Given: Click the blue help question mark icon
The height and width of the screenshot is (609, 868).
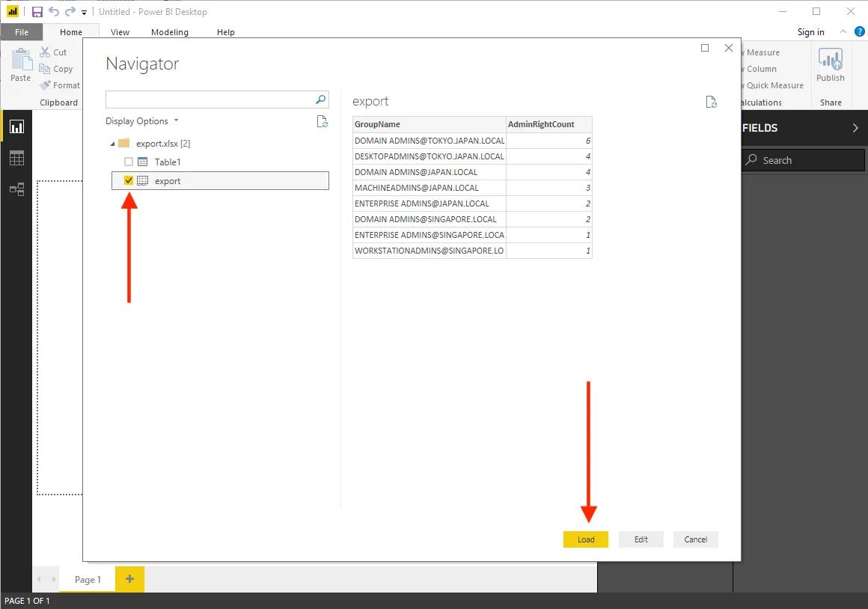Looking at the screenshot, I should pyautogui.click(x=860, y=31).
